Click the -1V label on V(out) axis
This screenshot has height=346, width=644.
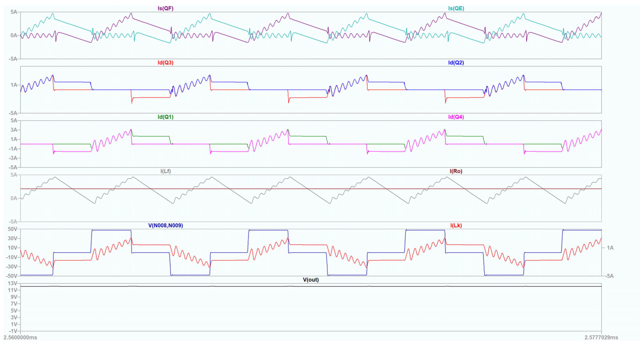13,331
